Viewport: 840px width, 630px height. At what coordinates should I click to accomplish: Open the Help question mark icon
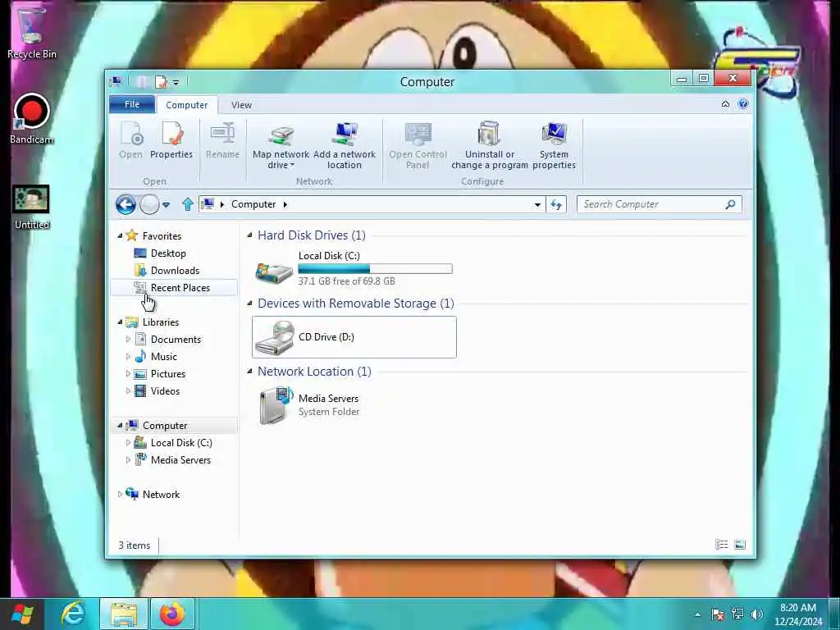click(743, 104)
